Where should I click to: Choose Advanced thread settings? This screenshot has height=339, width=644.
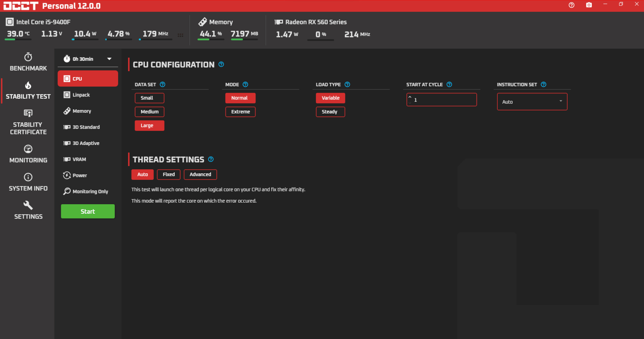200,174
